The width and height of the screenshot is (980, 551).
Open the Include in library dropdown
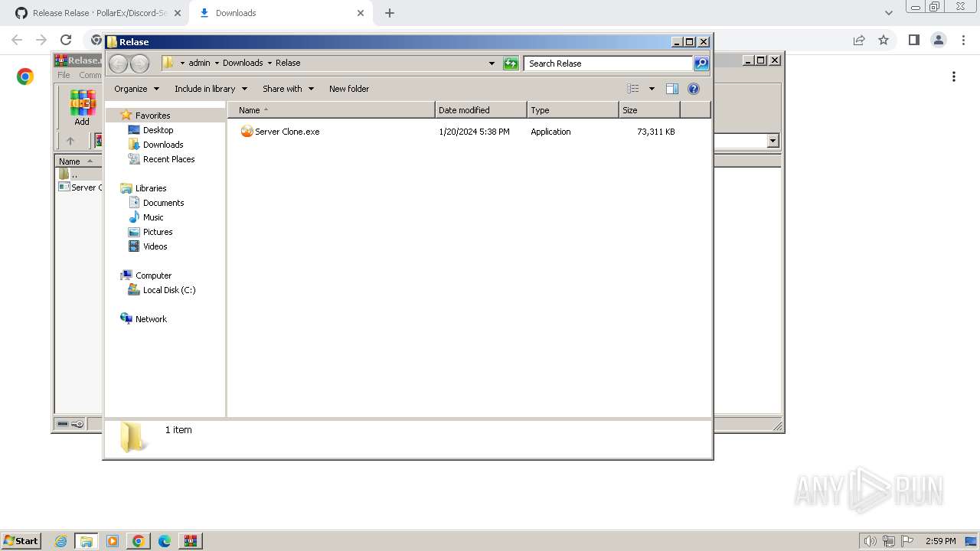point(211,89)
